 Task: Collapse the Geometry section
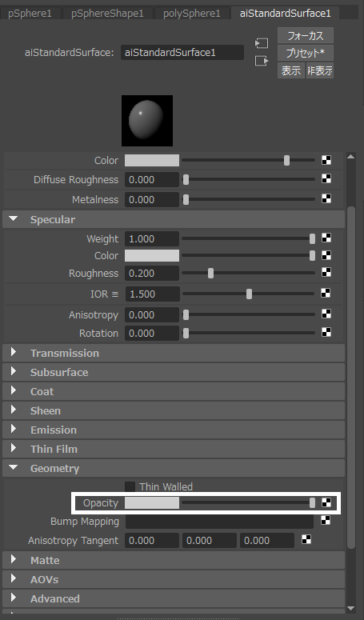(14, 467)
